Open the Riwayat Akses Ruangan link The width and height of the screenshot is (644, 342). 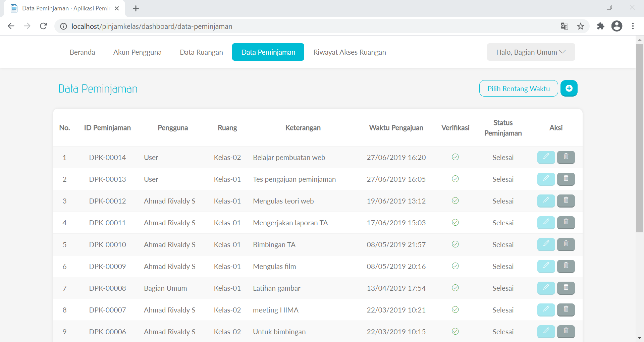tap(350, 52)
